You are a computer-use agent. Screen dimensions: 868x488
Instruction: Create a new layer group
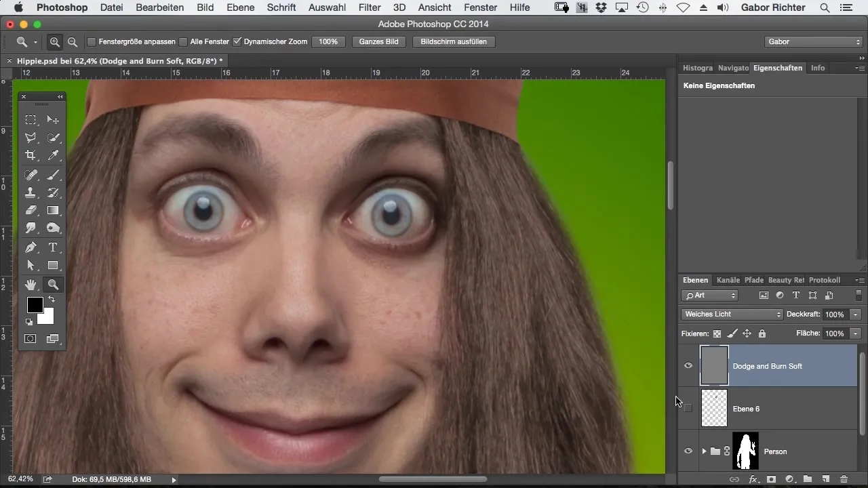pyautogui.click(x=808, y=479)
